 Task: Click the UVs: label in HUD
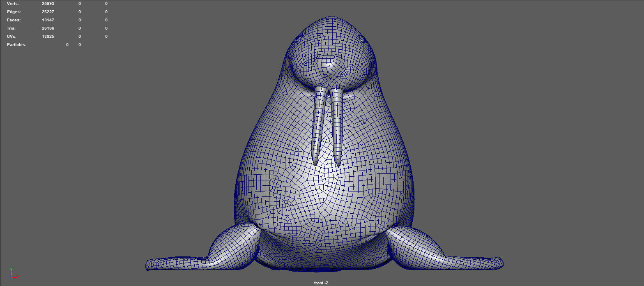click(12, 36)
